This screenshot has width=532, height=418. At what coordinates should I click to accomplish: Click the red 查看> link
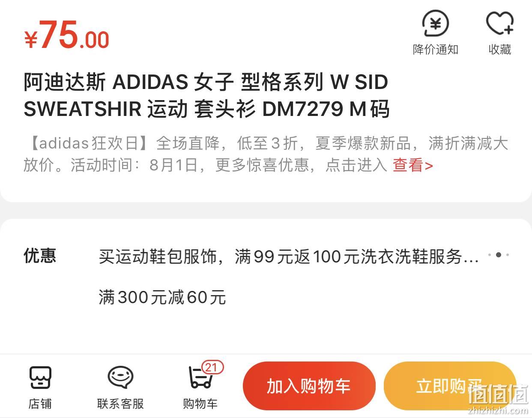coord(413,165)
